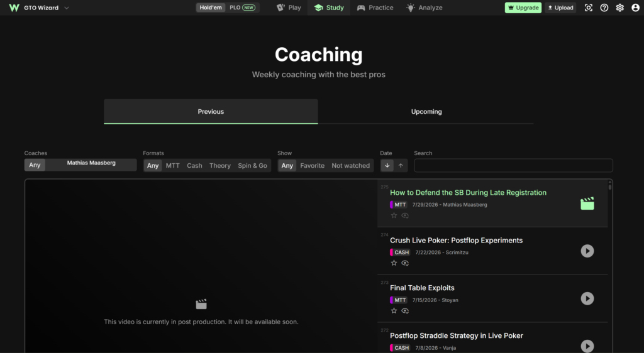Click the post production clapperboard placeholder icon
This screenshot has height=353, width=644.
[x=201, y=304]
